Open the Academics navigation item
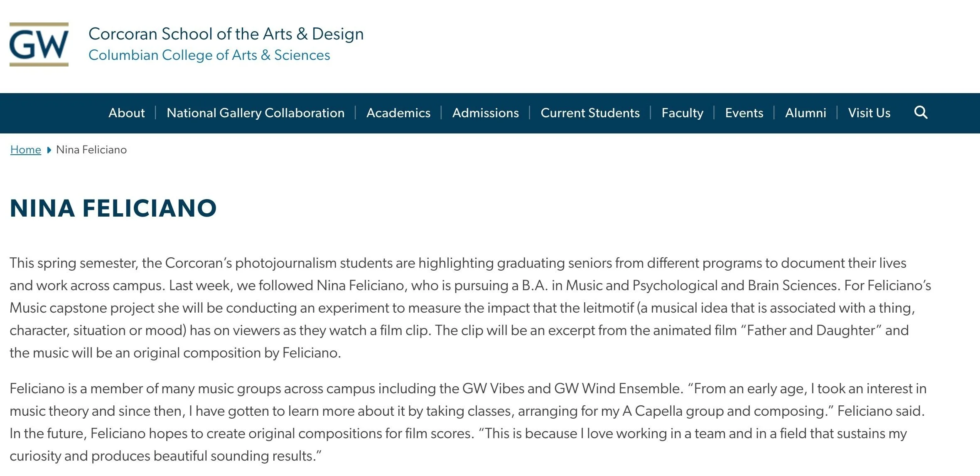Screen dimensions: 980x476 point(398,113)
